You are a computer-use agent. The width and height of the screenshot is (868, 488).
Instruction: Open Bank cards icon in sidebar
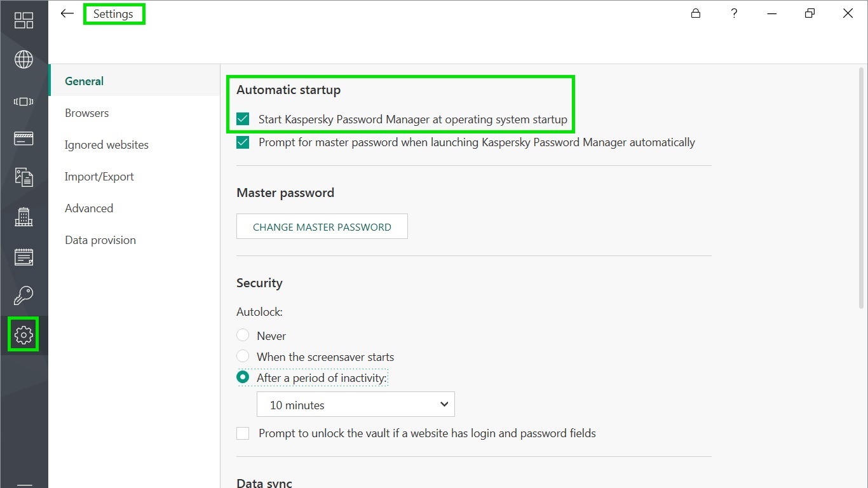point(24,139)
